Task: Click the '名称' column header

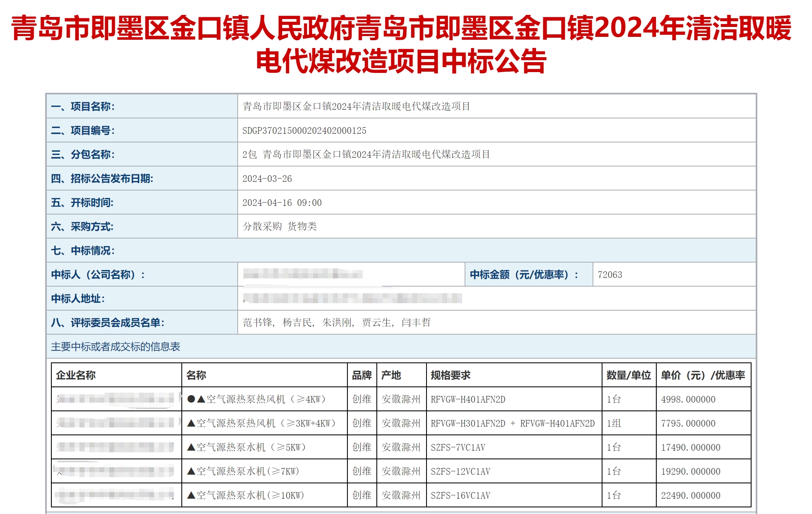Action: pos(196,375)
